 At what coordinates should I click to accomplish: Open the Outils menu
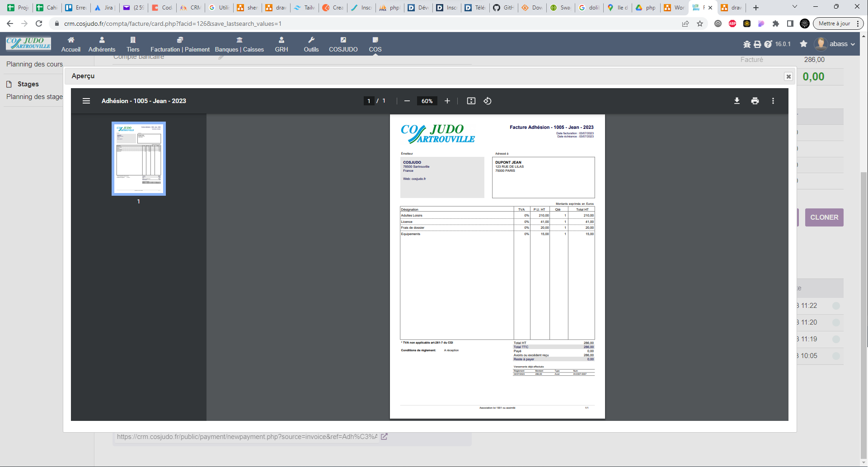click(311, 44)
